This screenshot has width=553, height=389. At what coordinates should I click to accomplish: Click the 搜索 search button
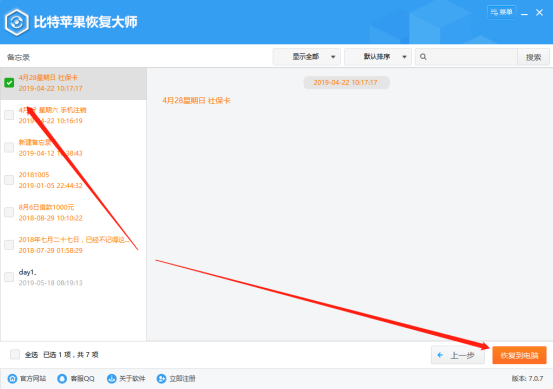(533, 57)
